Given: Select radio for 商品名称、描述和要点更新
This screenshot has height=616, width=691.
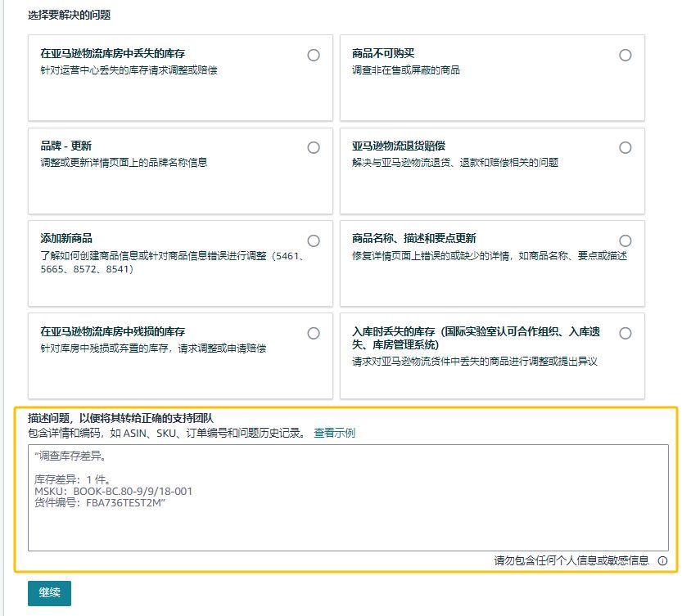Looking at the screenshot, I should 625,241.
